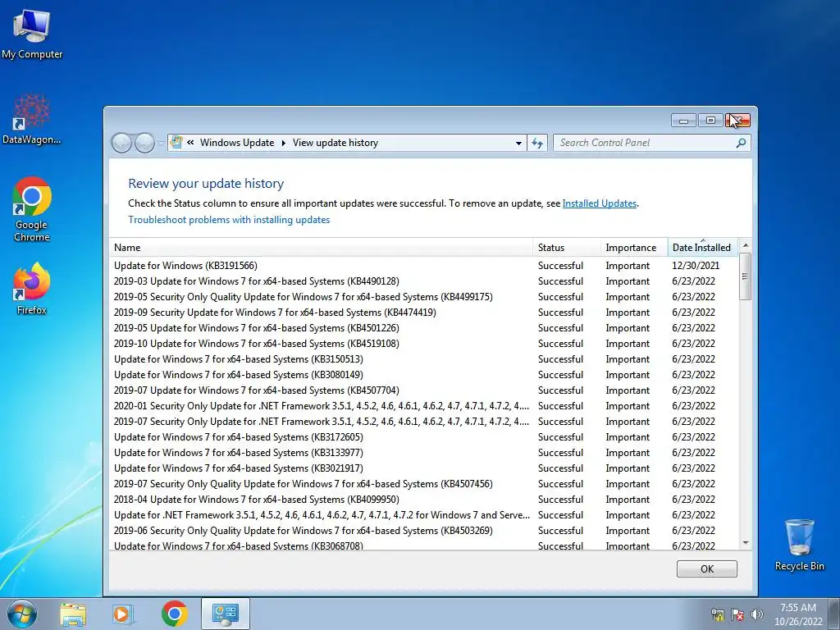The height and width of the screenshot is (630, 840).
Task: Open the recent pages dropdown arrow
Action: click(x=162, y=144)
